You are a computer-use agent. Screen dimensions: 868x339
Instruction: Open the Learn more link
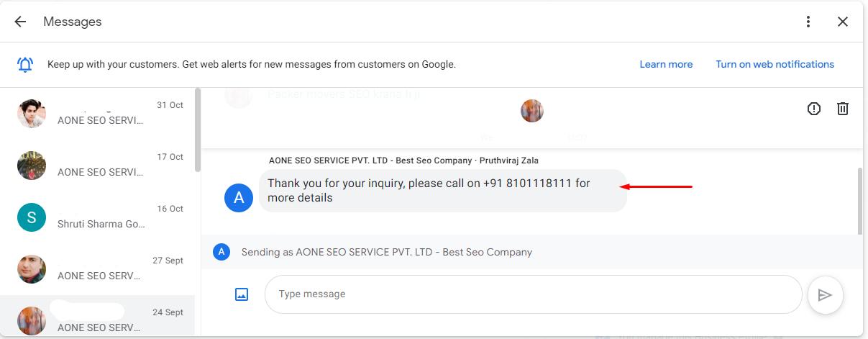click(x=666, y=64)
